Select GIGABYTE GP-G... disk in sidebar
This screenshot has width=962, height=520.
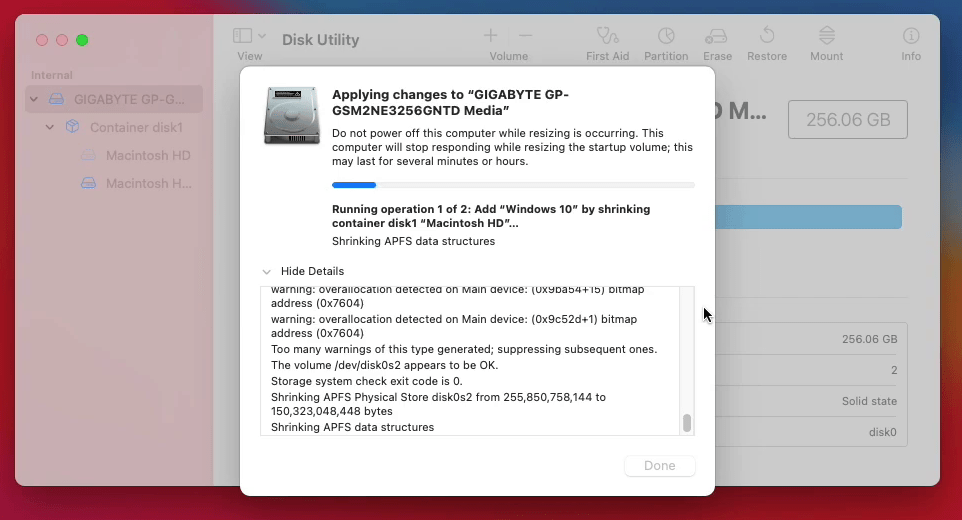(x=114, y=99)
